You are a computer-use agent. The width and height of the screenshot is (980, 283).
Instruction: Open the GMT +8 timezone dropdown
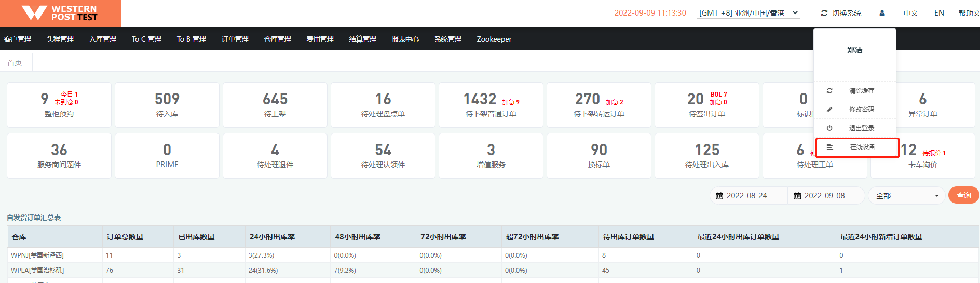coord(748,13)
